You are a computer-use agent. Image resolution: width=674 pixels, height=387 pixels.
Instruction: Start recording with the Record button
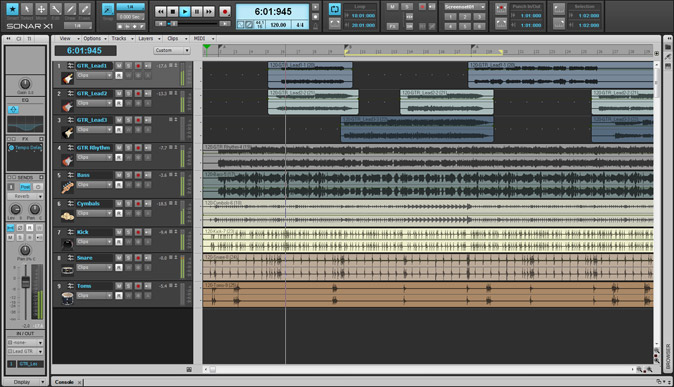point(224,12)
